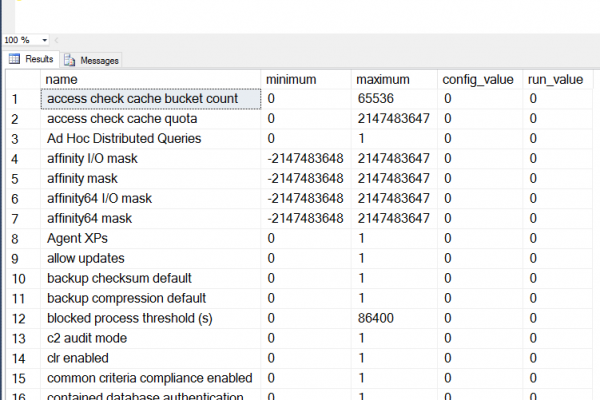
Task: Open the 100 % zoom dropdown
Action: coord(44,40)
